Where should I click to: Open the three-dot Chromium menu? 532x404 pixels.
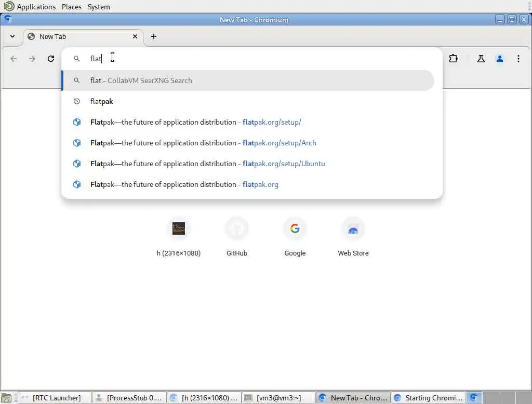point(518,59)
